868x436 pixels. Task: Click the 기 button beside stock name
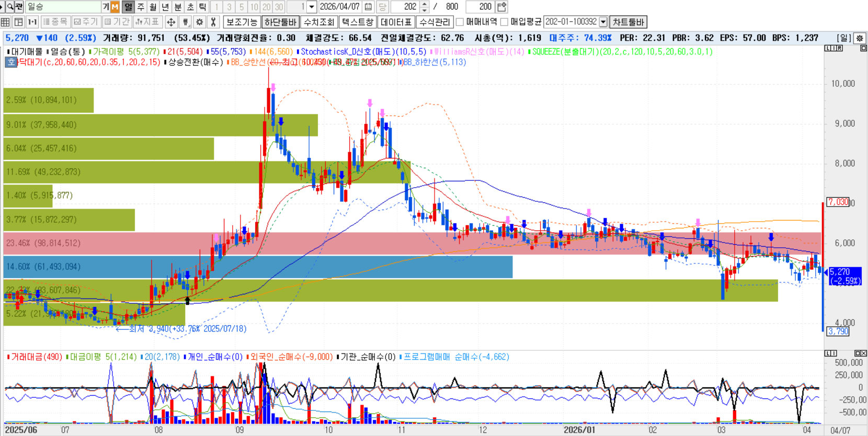click(x=106, y=7)
